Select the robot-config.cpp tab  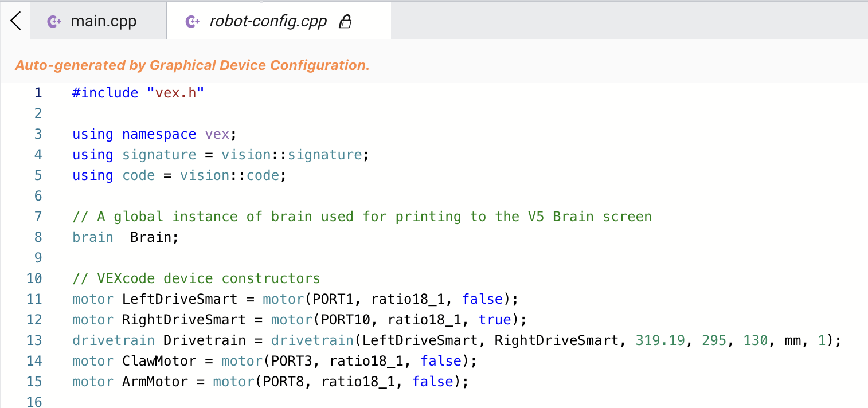[279, 21]
